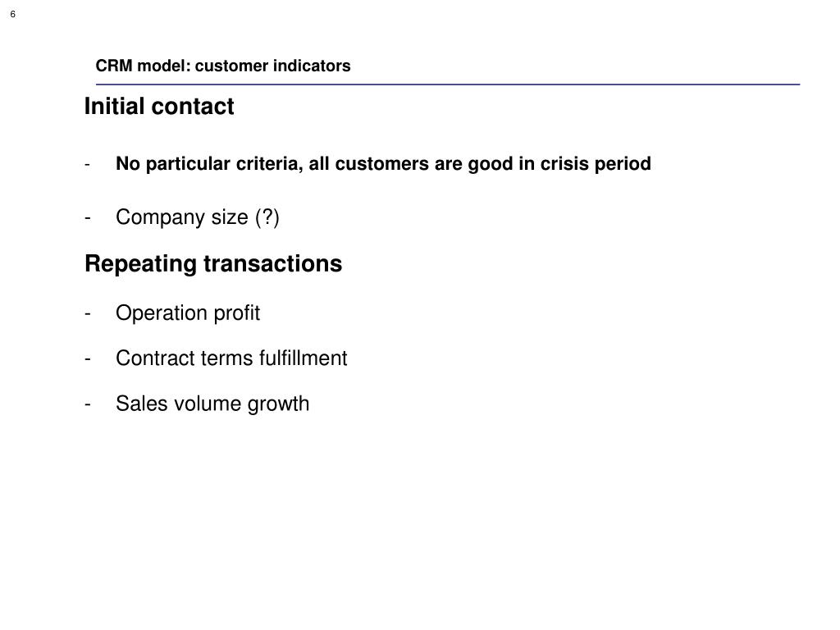The height and width of the screenshot is (630, 840).
Task: Click the word 'transactions' in heading
Action: (272, 263)
